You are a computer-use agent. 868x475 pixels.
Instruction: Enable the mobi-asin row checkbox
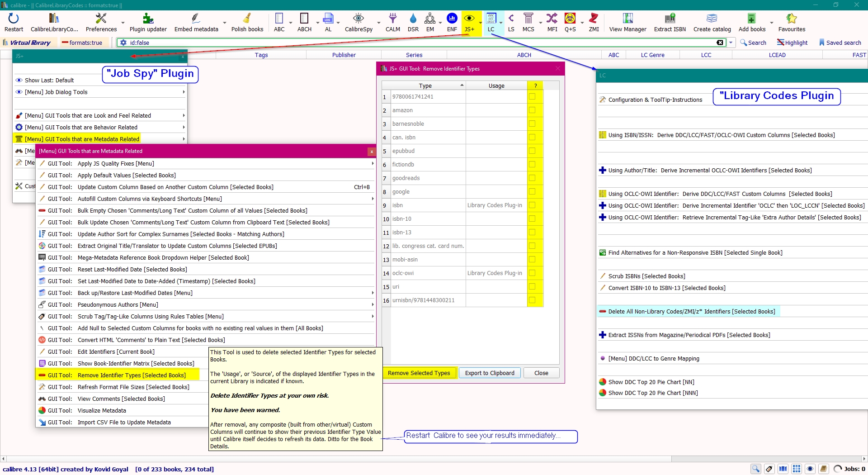coord(532,260)
